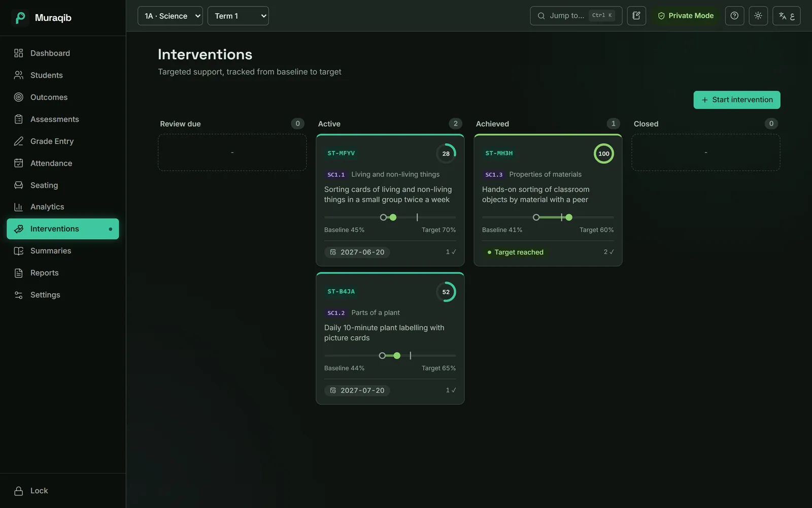Click the 2027-06-20 review date chip
812x508 pixels.
357,252
